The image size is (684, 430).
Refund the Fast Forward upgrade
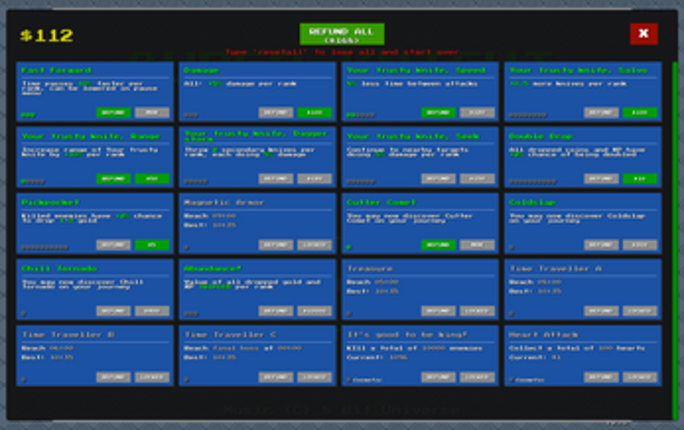(x=113, y=113)
